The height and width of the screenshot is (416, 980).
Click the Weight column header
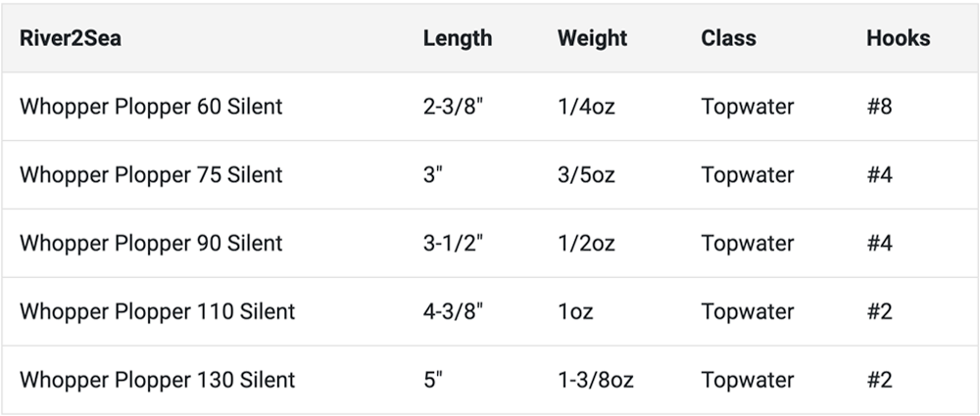point(592,38)
